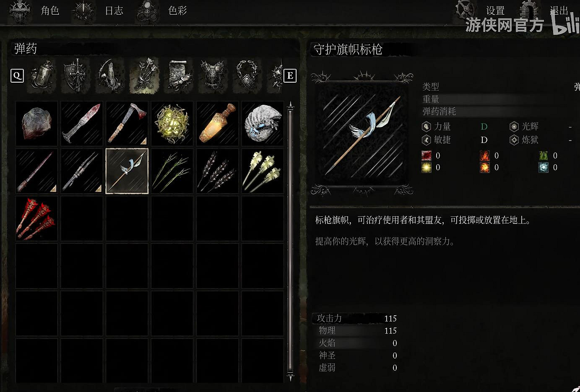Viewport: 580px width, 392px height.
Task: Click the 退出 exit button
Action: (559, 10)
